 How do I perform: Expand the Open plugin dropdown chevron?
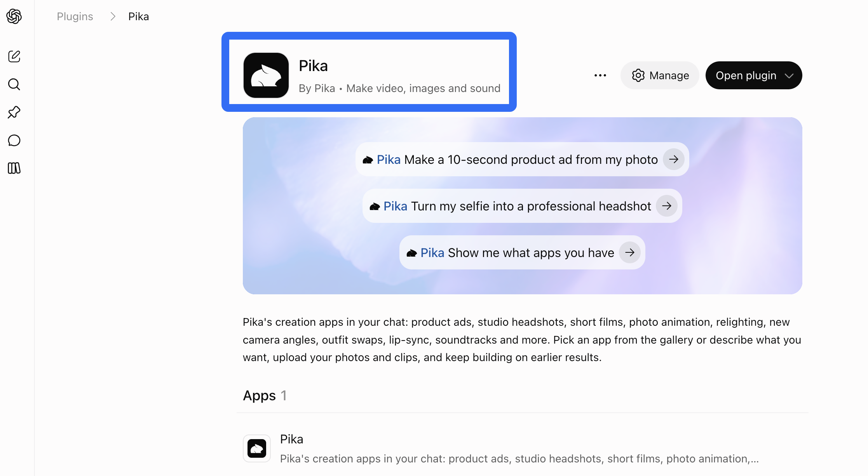789,76
